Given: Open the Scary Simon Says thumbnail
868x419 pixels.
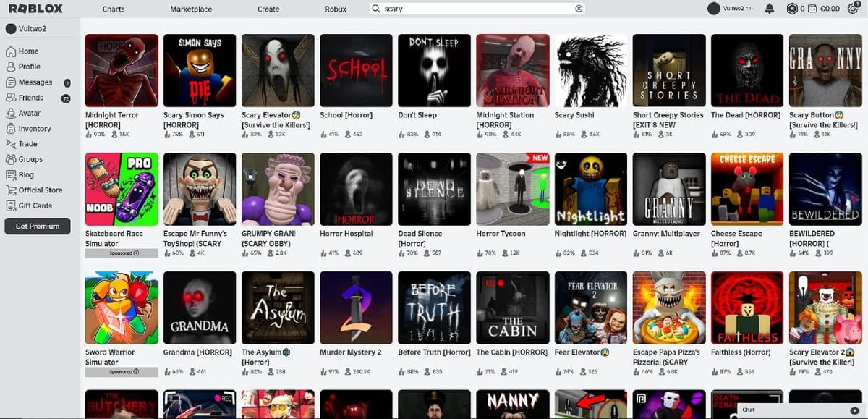Looking at the screenshot, I should 200,70.
